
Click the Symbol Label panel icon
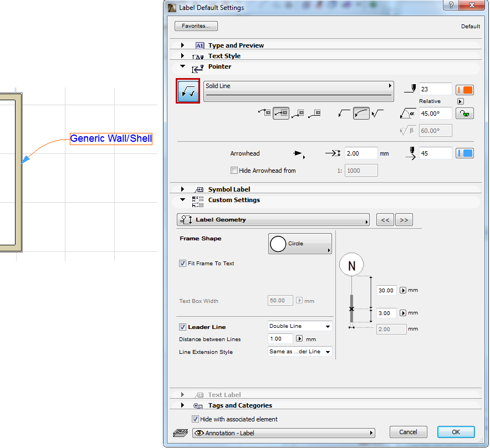[199, 189]
